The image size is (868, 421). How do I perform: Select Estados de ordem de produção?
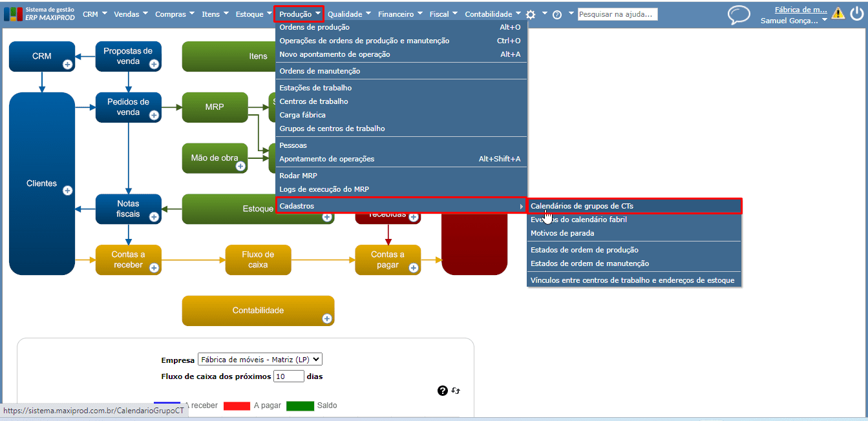point(635,250)
